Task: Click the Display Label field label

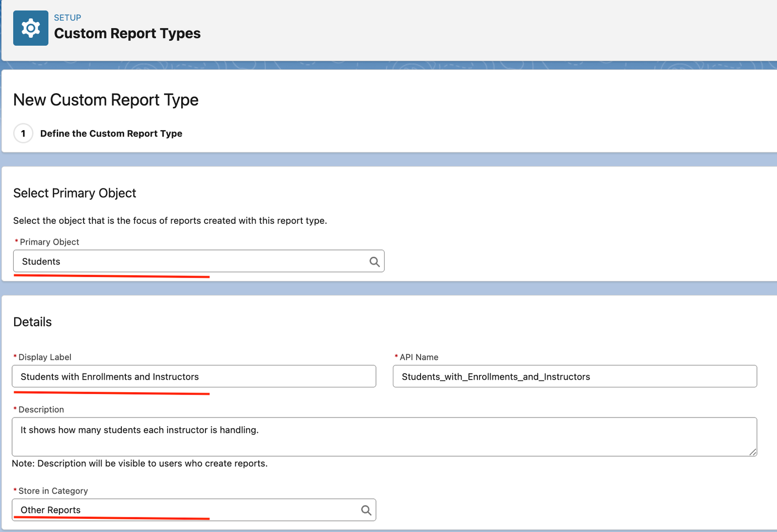Action: [45, 357]
